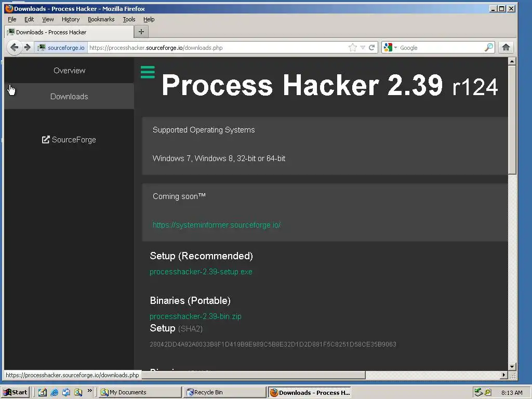Image resolution: width=532 pixels, height=399 pixels.
Task: Bookmark this page with the star icon
Action: pos(353,47)
